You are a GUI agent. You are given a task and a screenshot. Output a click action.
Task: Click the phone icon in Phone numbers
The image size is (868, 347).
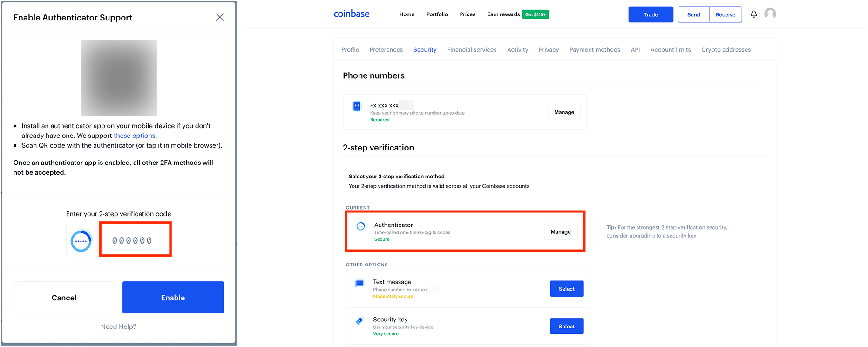pos(357,106)
